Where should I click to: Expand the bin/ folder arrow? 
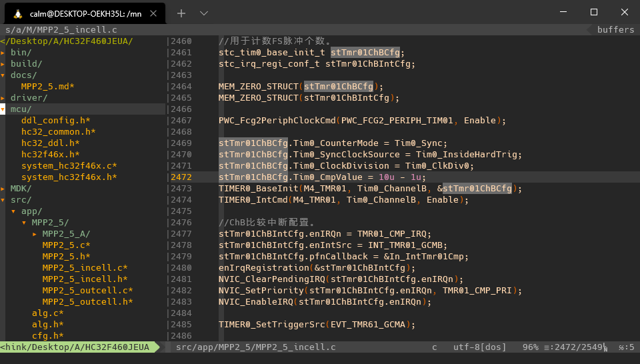(3, 53)
